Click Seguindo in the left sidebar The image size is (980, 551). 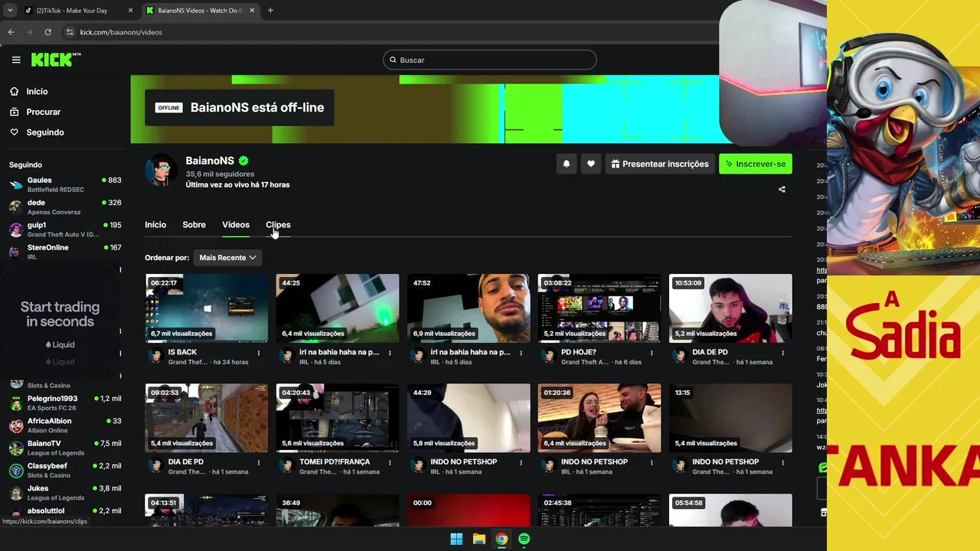pyautogui.click(x=45, y=132)
